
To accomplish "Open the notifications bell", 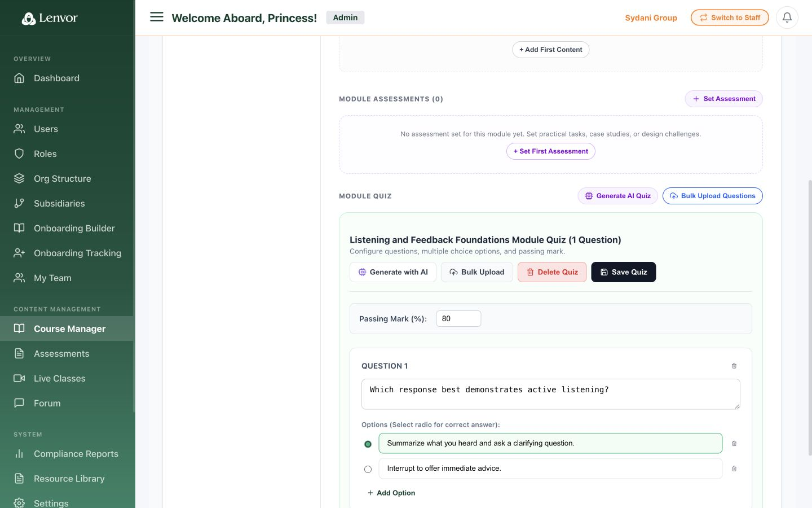I will (x=787, y=17).
